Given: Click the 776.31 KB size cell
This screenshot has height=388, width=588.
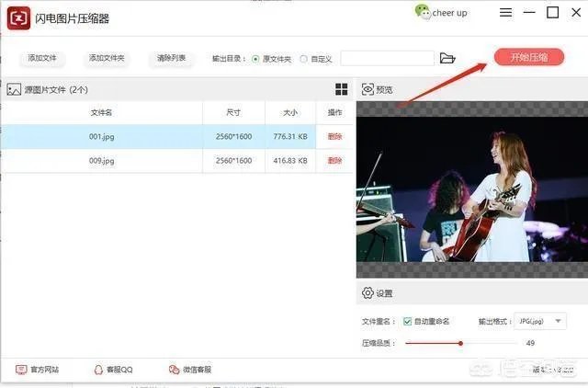Looking at the screenshot, I should (290, 137).
